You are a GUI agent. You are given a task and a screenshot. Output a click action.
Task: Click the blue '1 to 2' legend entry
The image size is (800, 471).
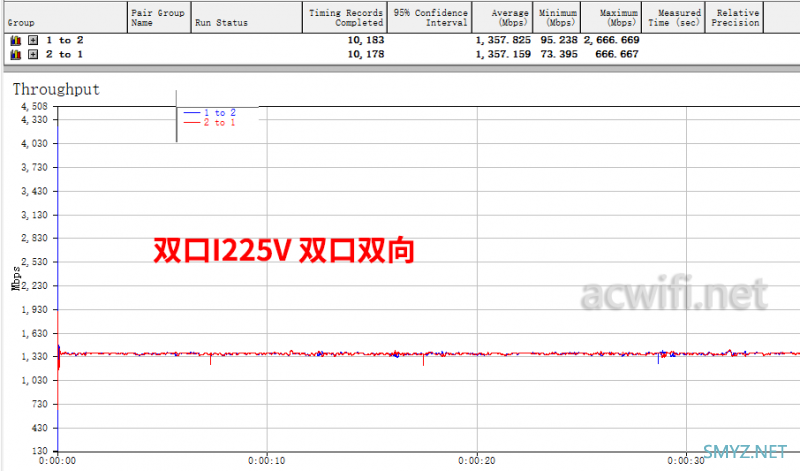click(210, 113)
